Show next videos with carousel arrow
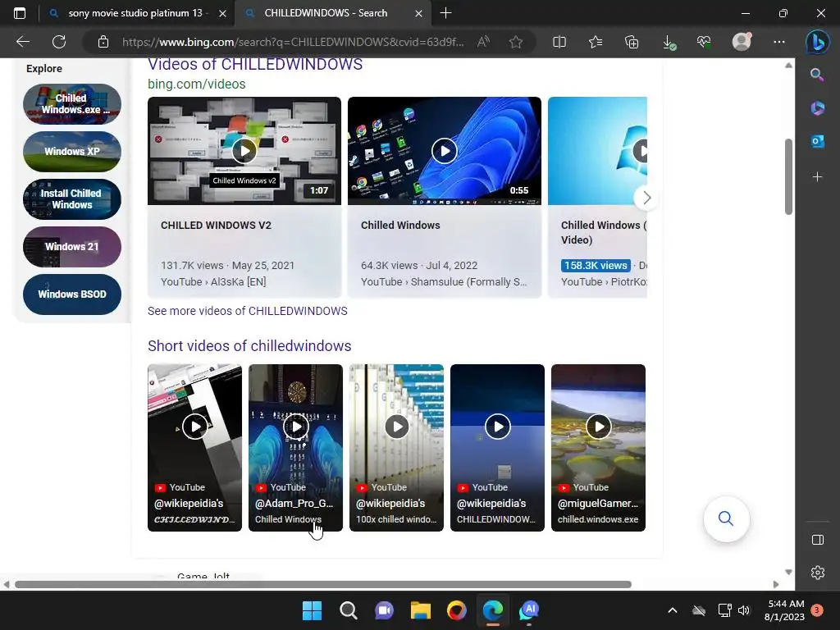 (646, 198)
